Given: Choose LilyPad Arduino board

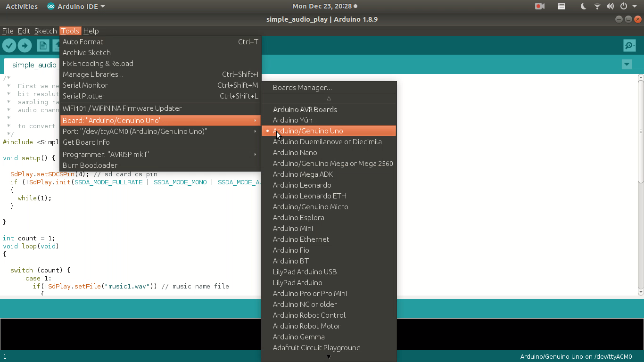Looking at the screenshot, I should [329, 283].
